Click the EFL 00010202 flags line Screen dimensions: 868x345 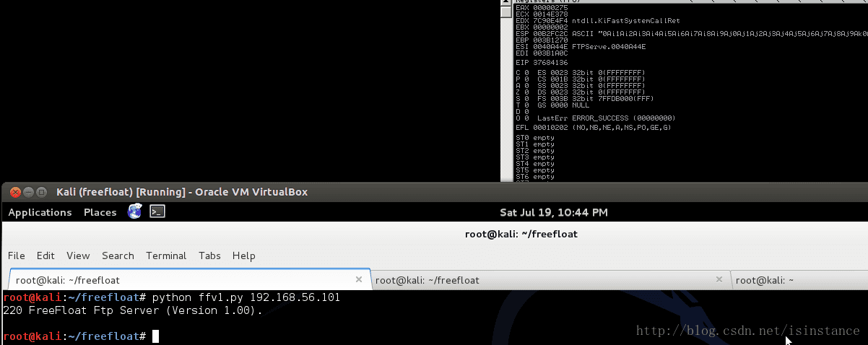click(x=594, y=128)
